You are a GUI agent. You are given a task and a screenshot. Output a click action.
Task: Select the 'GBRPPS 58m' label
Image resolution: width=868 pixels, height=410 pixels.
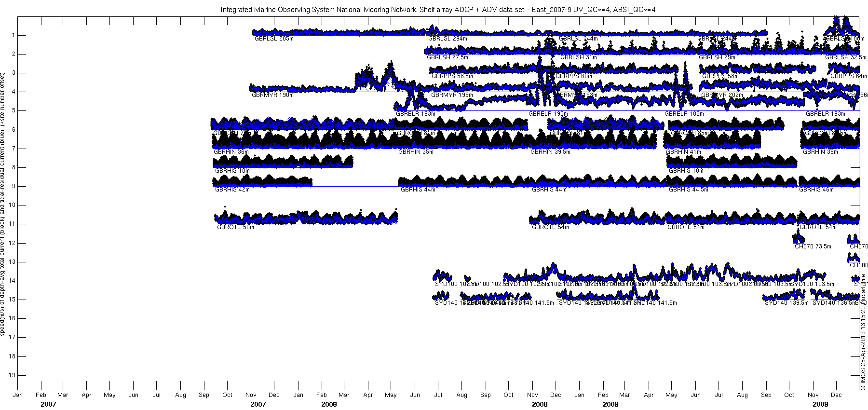point(720,76)
